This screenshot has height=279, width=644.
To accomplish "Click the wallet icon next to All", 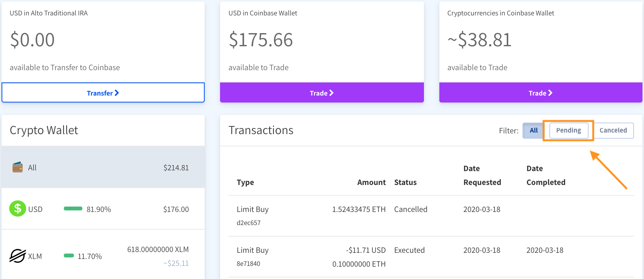I will pos(17,167).
